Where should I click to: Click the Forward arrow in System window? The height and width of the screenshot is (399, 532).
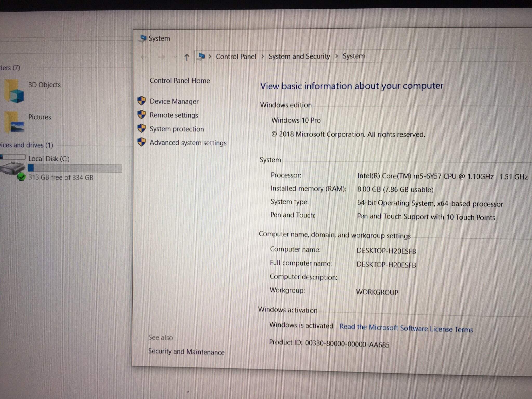pyautogui.click(x=161, y=57)
